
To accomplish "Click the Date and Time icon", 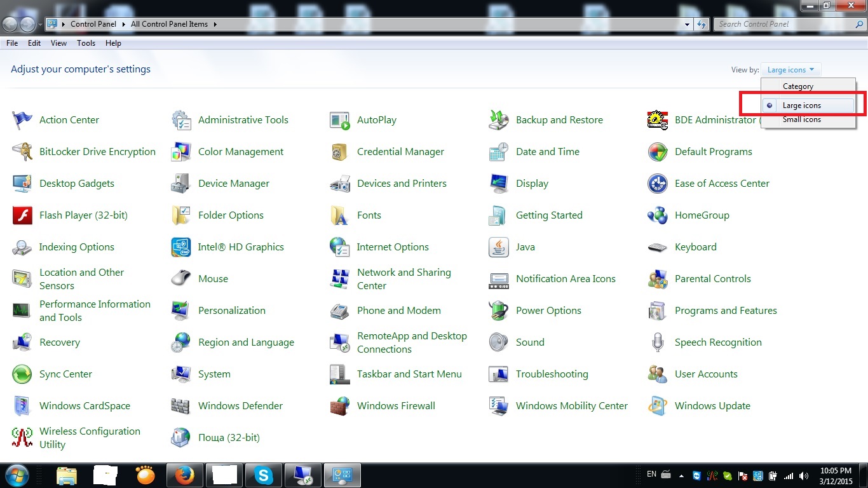I will tap(499, 152).
